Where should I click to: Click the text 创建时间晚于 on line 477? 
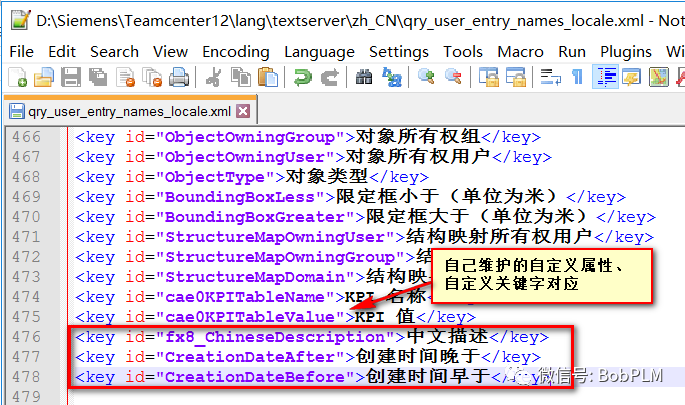tap(418, 357)
